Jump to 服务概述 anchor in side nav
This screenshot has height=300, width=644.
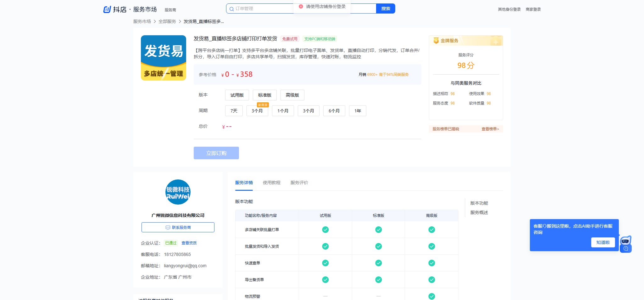point(479,212)
